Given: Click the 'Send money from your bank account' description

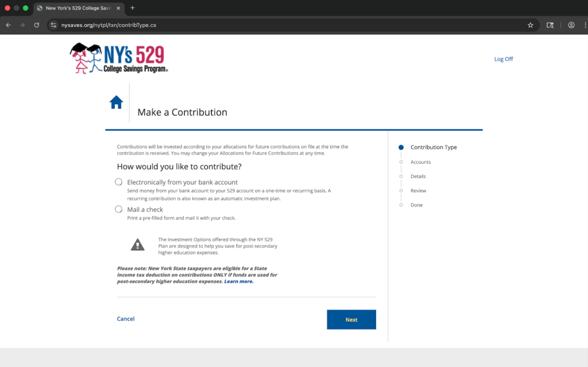Looking at the screenshot, I should (x=229, y=194).
